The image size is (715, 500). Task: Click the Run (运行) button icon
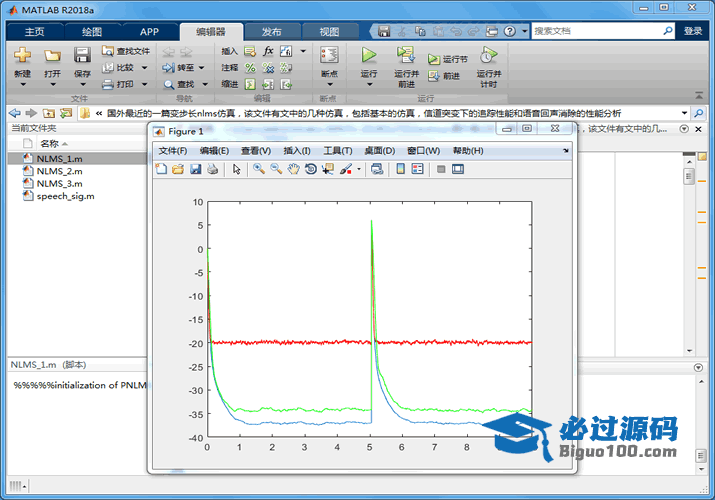pyautogui.click(x=368, y=55)
